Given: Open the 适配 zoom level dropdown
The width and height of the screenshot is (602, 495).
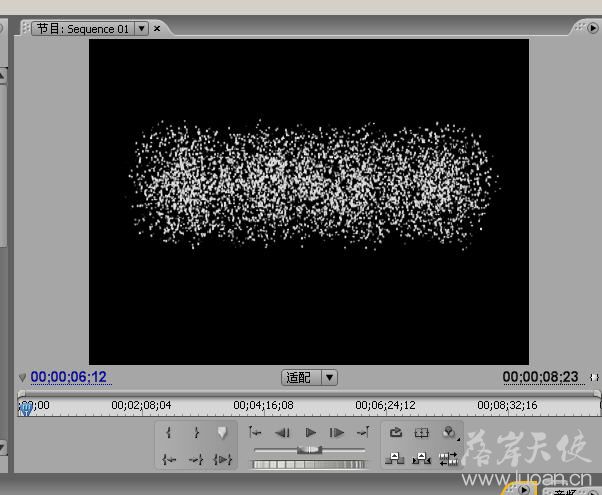Looking at the screenshot, I should click(x=329, y=377).
